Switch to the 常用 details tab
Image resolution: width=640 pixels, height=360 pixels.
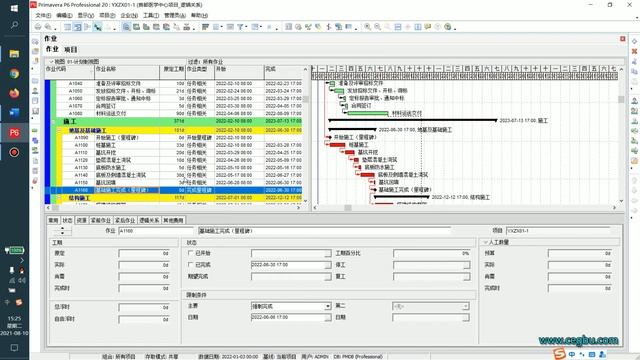[x=53, y=220]
